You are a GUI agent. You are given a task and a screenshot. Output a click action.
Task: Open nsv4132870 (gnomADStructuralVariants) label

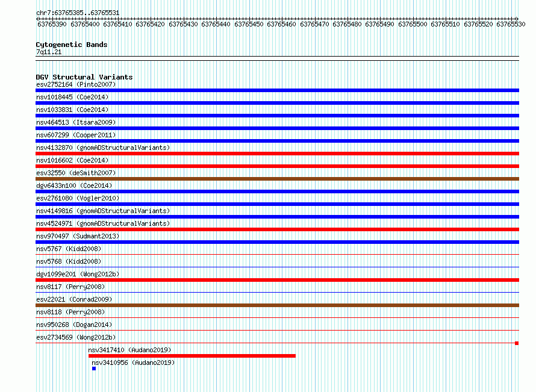[103, 148]
